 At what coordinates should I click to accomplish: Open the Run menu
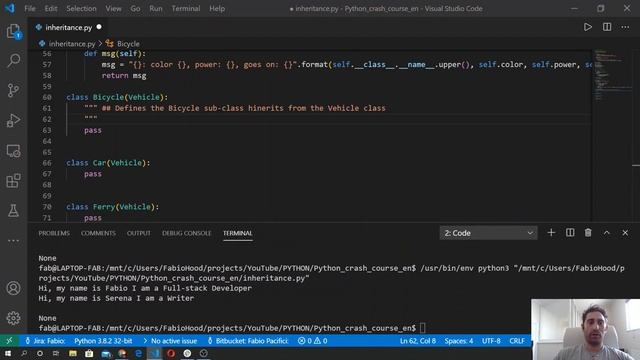click(156, 8)
